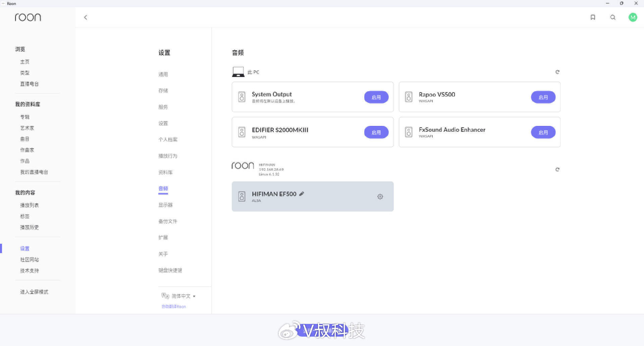Click the bookmark icon in top bar
The width and height of the screenshot is (644, 346).
tap(593, 17)
